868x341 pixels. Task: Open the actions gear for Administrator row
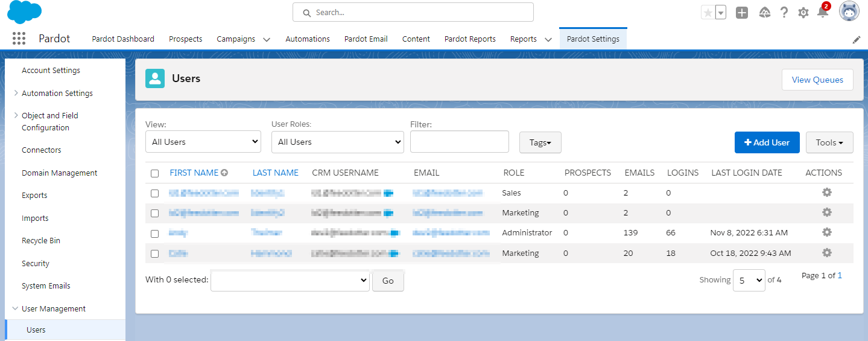[x=827, y=232]
